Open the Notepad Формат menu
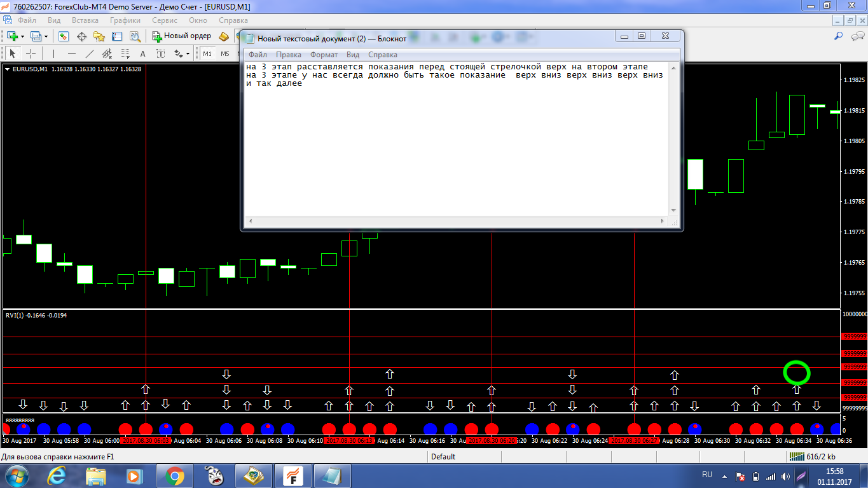 [324, 55]
